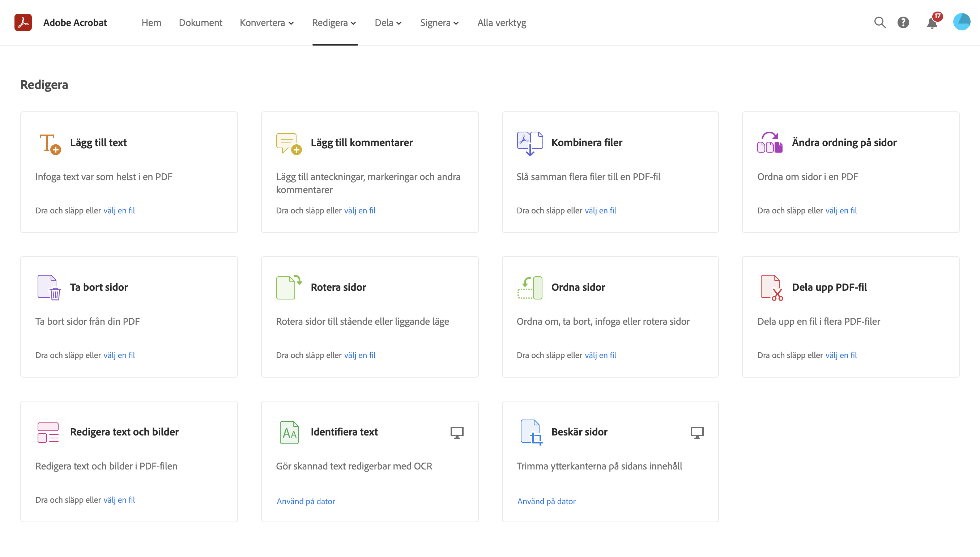Click 'Ta bort sidor från din PDF' description
This screenshot has width=980, height=557.
click(x=88, y=322)
